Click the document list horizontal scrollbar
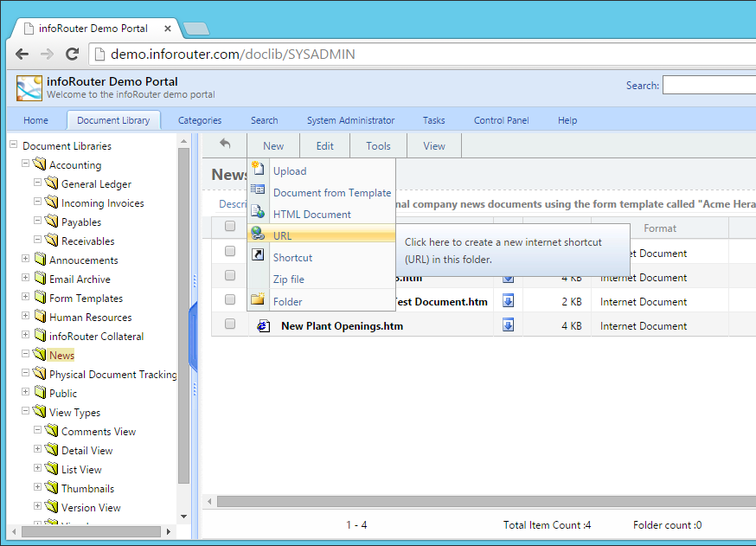Screen dimensions: 756x546 (486, 502)
